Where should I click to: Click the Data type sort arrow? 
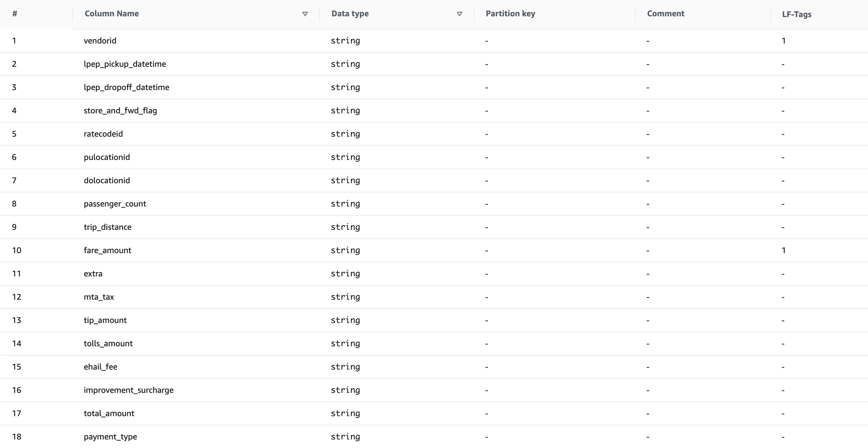tap(460, 14)
